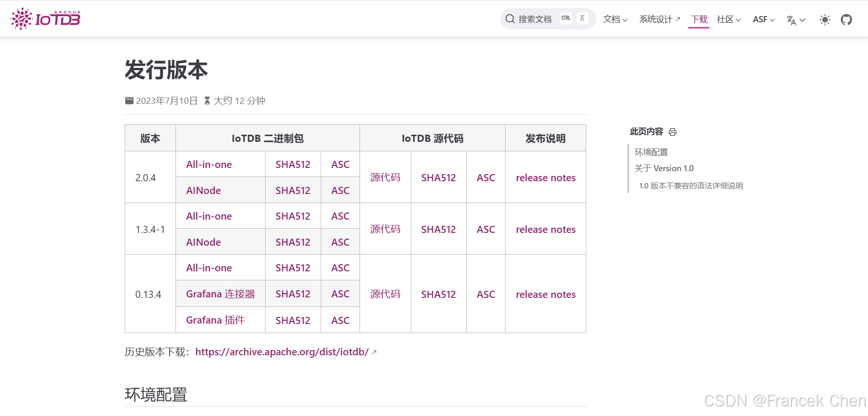Download All-in-one for version 2.0.4
The width and height of the screenshot is (868, 416).
[209, 165]
